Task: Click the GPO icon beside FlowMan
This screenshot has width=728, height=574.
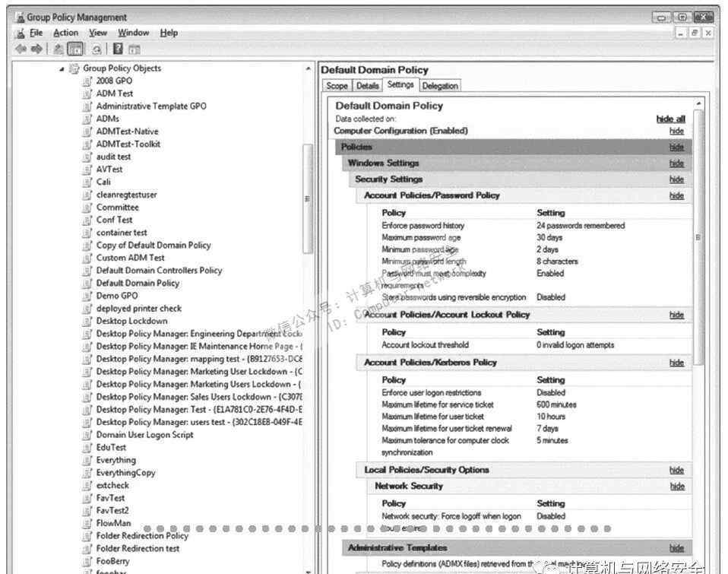Action: pyautogui.click(x=87, y=523)
